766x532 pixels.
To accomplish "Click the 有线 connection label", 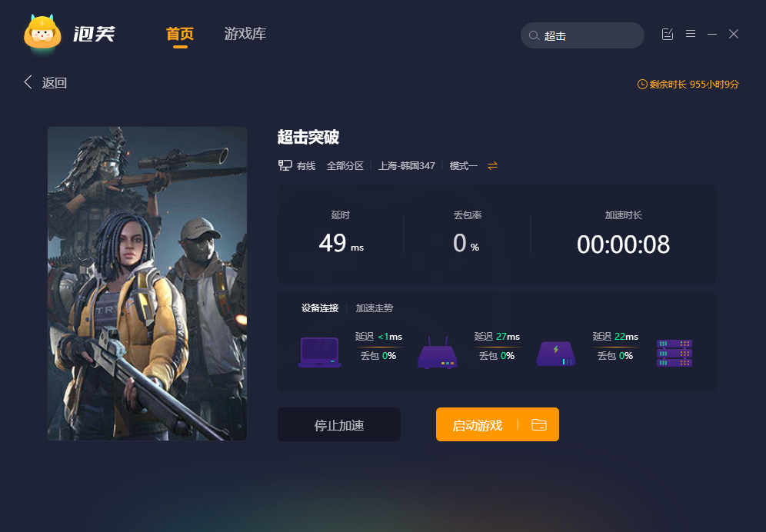I will [x=306, y=165].
